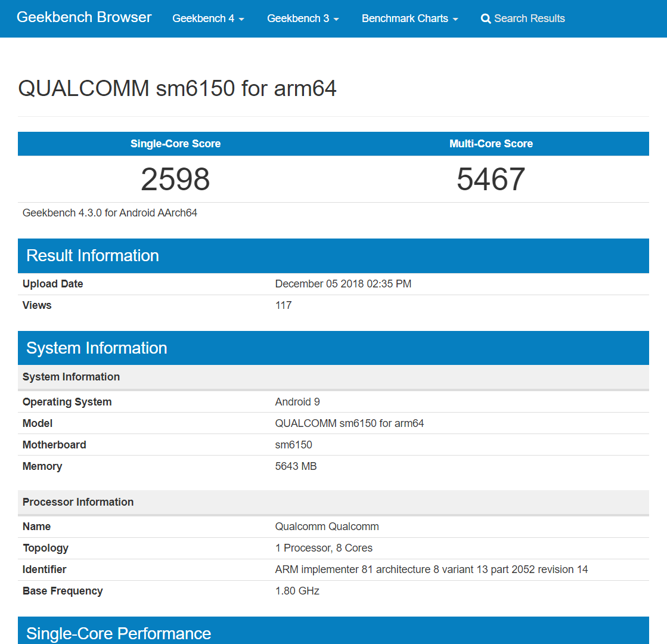Open the Benchmark Charts dropdown
This screenshot has height=644, width=667.
(409, 18)
